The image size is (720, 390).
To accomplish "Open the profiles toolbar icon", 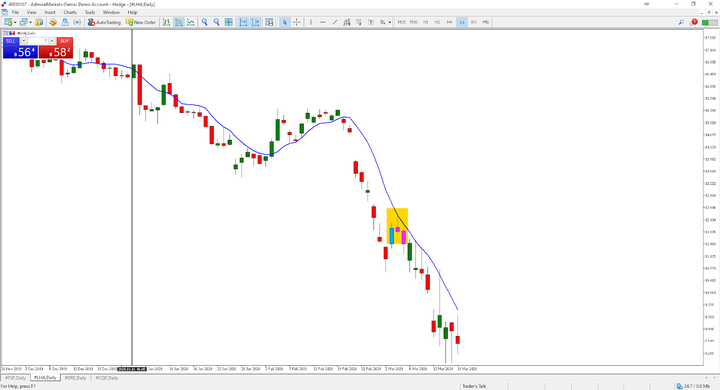I will coord(23,22).
